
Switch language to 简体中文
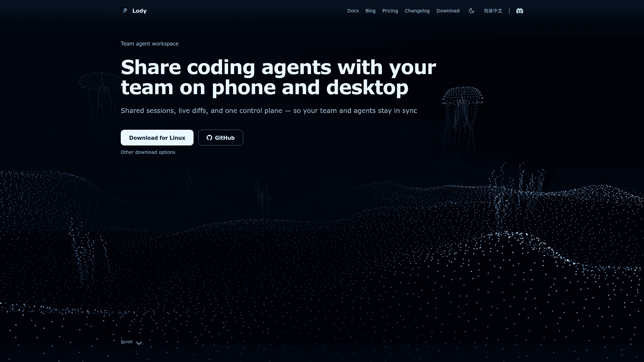point(493,11)
